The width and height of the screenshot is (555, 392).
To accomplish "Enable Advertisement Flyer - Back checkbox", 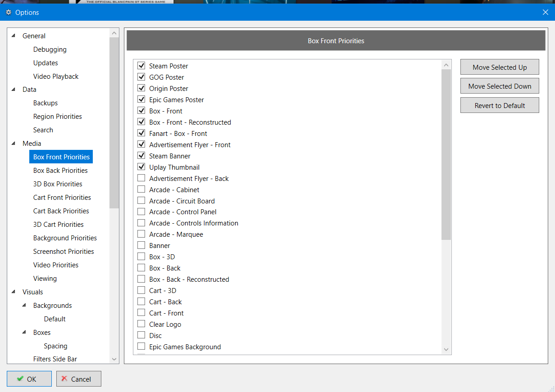I will click(141, 178).
